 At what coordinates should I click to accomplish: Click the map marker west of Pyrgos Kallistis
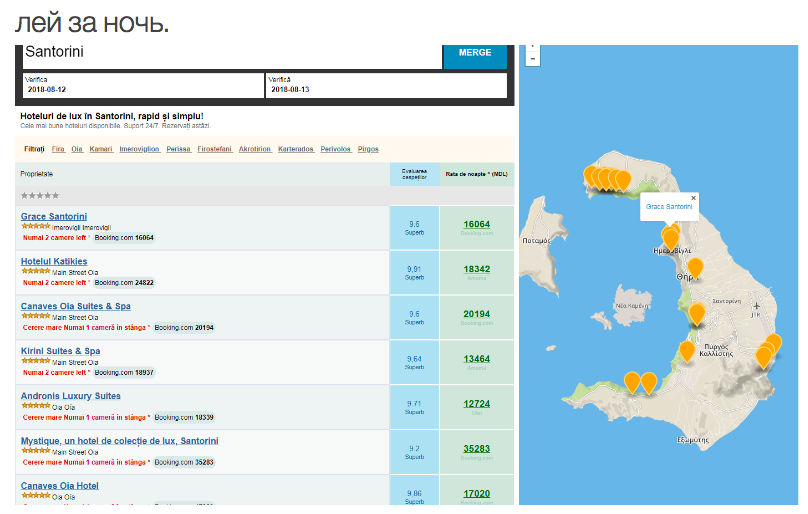click(687, 352)
